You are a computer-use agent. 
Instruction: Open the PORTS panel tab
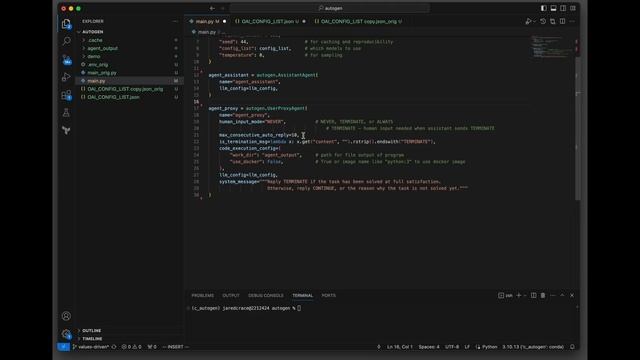(329, 296)
